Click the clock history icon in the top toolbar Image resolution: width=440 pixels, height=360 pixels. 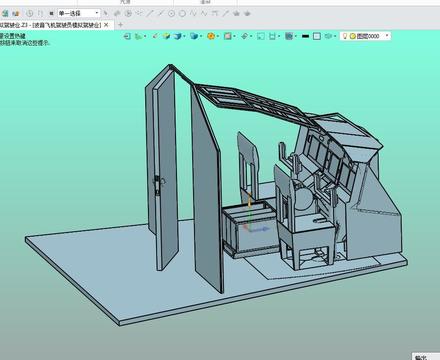point(29,13)
